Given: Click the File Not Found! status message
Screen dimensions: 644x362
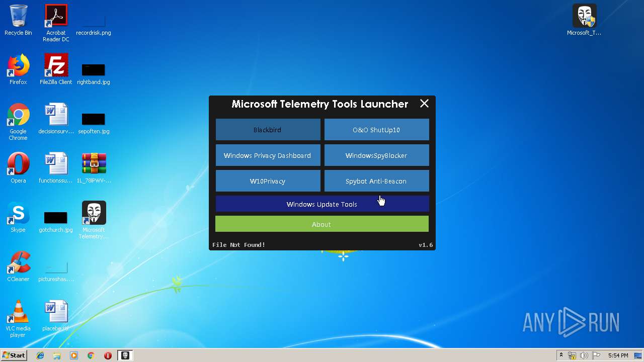Looking at the screenshot, I should click(238, 245).
